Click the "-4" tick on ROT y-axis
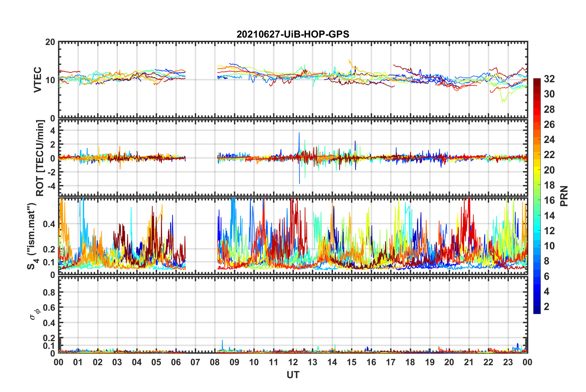The height and width of the screenshot is (392, 586). pyautogui.click(x=51, y=186)
